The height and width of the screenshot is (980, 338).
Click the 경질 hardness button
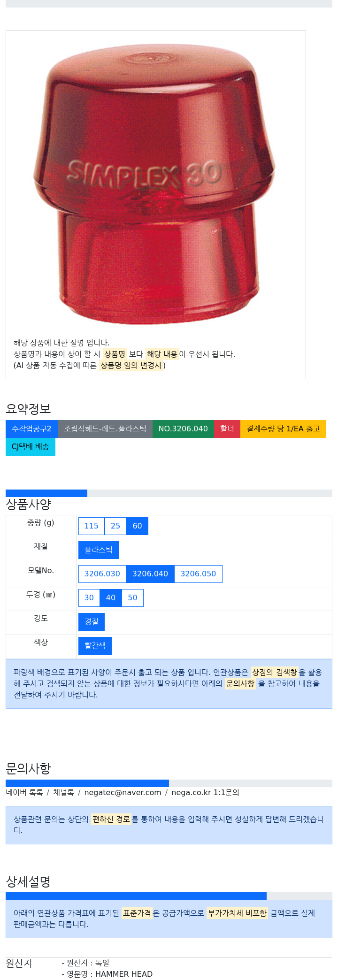click(92, 621)
